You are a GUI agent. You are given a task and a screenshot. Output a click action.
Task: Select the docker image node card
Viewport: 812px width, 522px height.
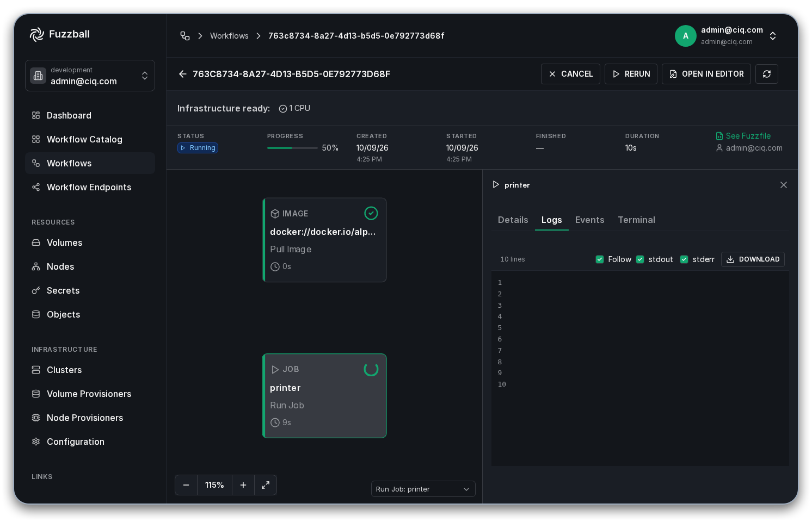(x=324, y=240)
